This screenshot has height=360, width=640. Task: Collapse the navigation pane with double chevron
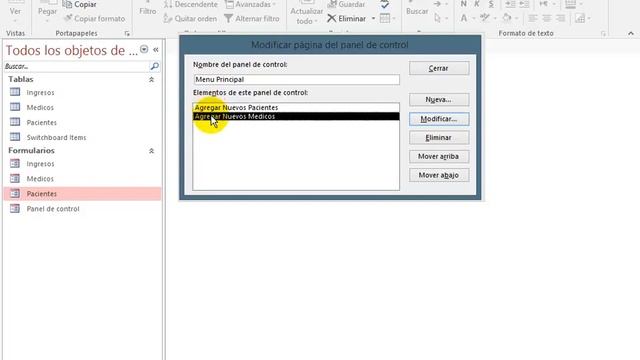coord(156,49)
